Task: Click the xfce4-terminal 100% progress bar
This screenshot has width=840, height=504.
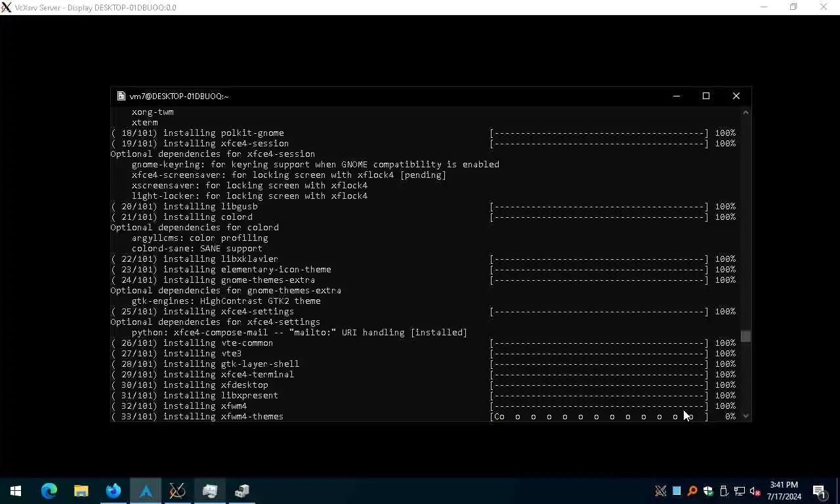Action: tap(599, 375)
